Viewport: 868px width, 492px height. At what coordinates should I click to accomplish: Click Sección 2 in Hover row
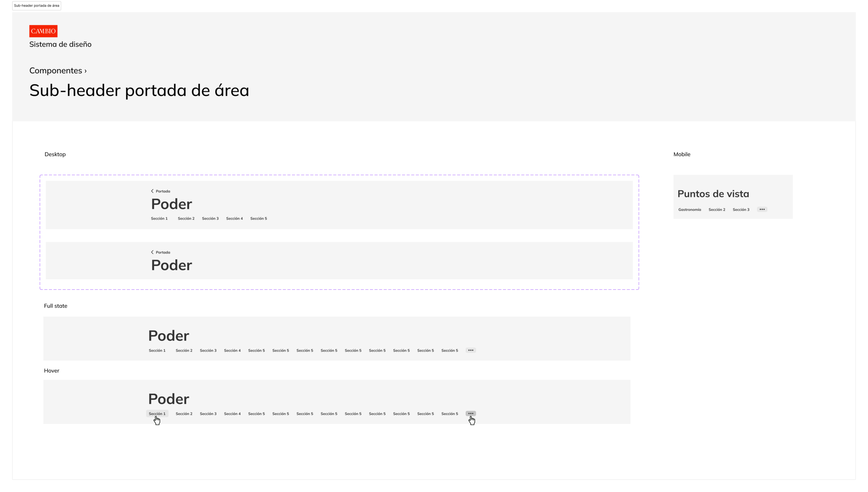click(184, 414)
